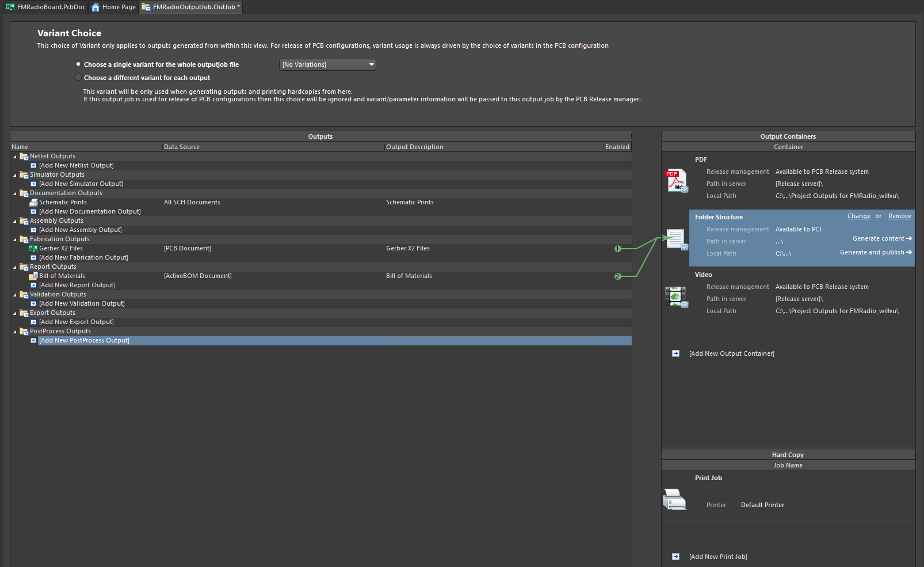924x567 pixels.
Task: Click the Fabrication Outputs folder icon
Action: 24,239
